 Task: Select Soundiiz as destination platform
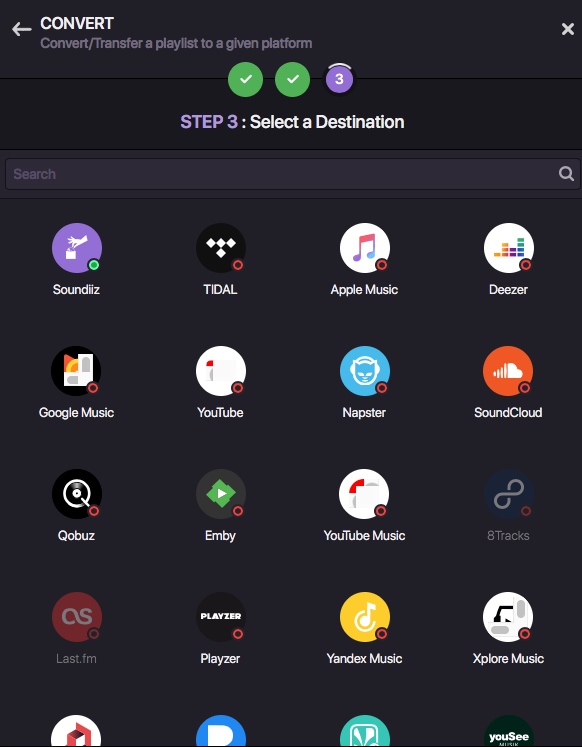point(77,248)
